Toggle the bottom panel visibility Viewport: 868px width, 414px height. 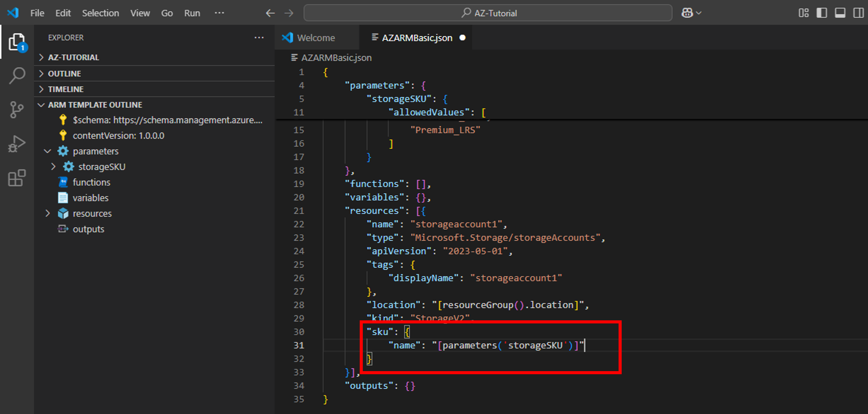840,13
